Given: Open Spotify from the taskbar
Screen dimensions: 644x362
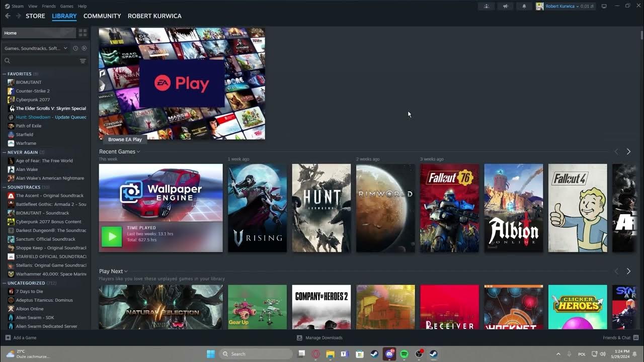Looking at the screenshot, I should [x=404, y=354].
